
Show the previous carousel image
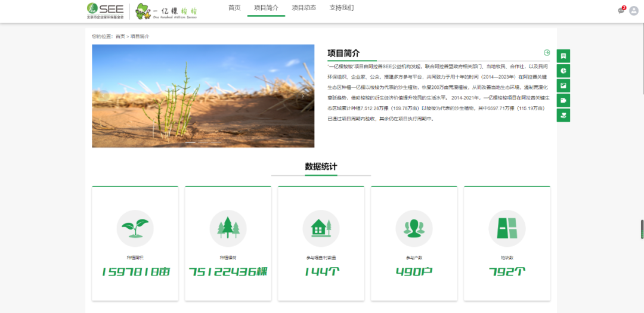click(x=105, y=96)
